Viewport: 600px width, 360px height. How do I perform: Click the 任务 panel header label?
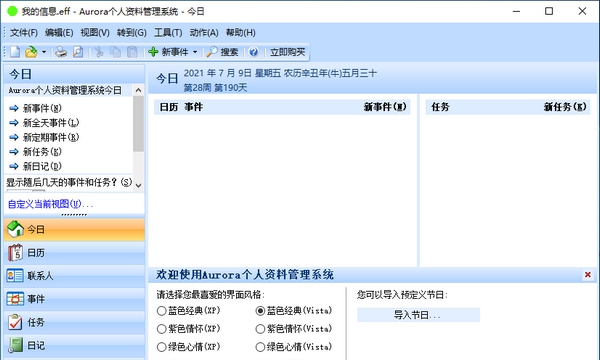coord(440,107)
